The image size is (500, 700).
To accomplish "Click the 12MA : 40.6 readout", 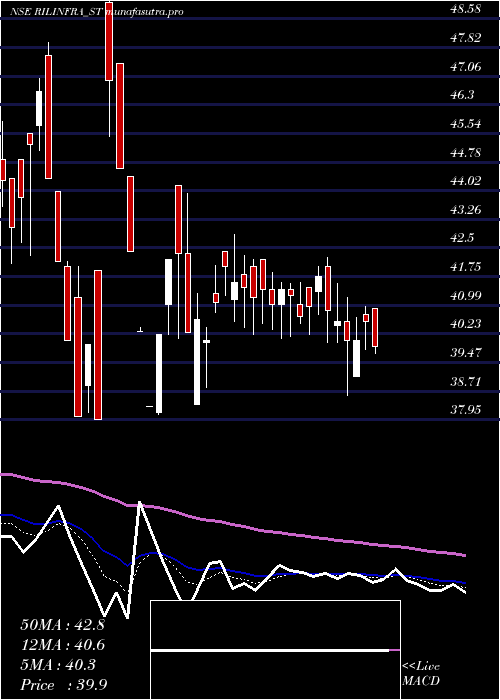I will (62, 645).
